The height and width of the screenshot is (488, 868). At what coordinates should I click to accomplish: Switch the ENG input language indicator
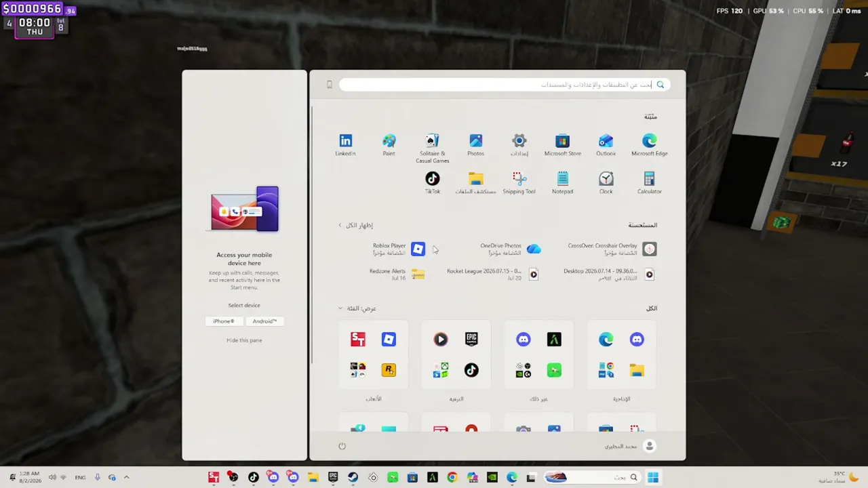click(x=80, y=477)
